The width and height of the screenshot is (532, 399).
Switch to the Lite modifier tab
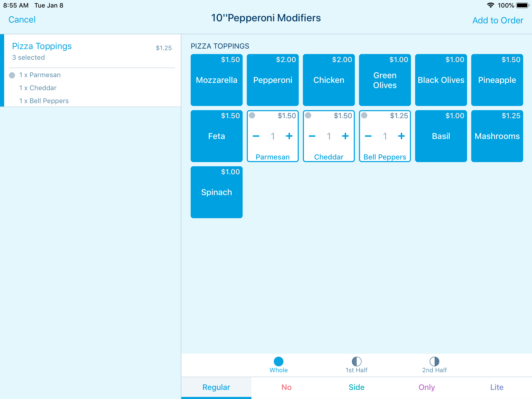coord(496,387)
